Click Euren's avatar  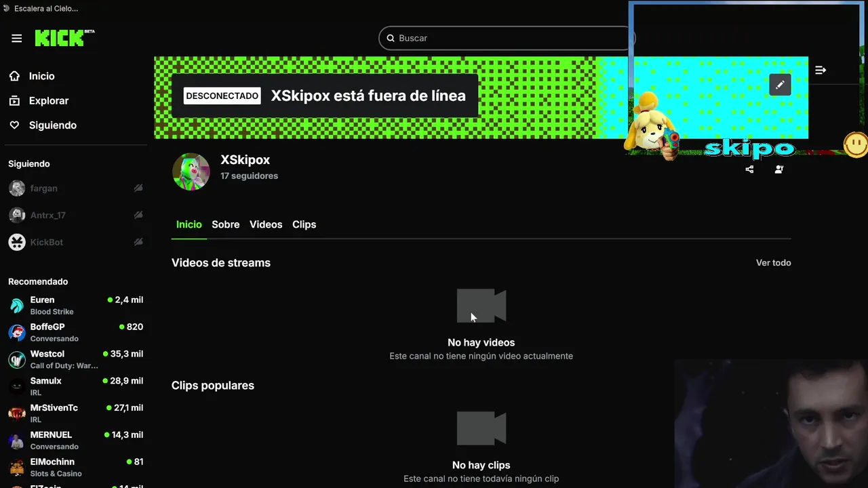(17, 306)
